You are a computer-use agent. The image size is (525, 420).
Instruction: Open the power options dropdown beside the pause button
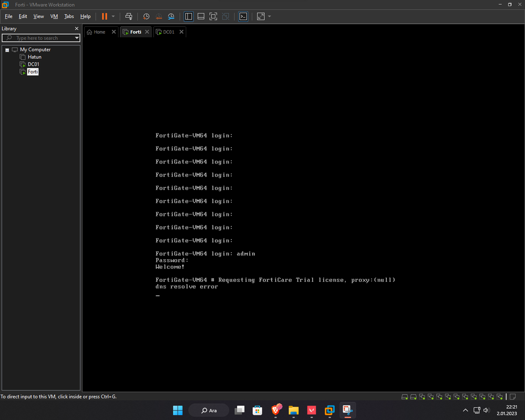pyautogui.click(x=113, y=16)
